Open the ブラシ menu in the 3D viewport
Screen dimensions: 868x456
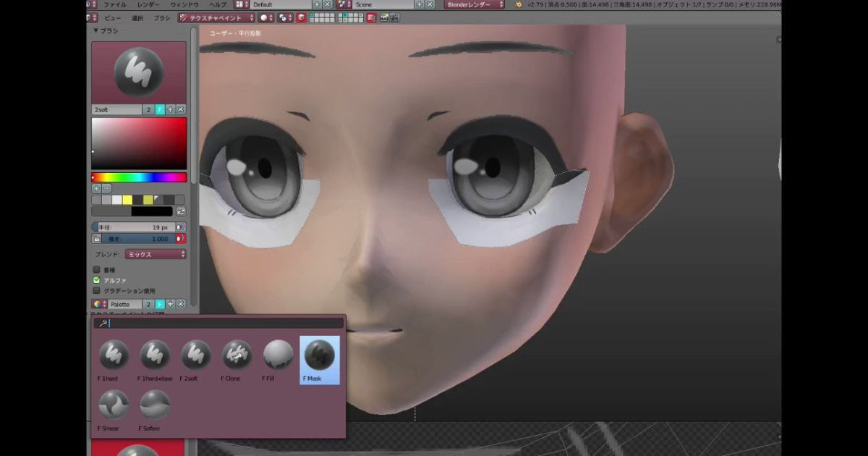point(161,18)
